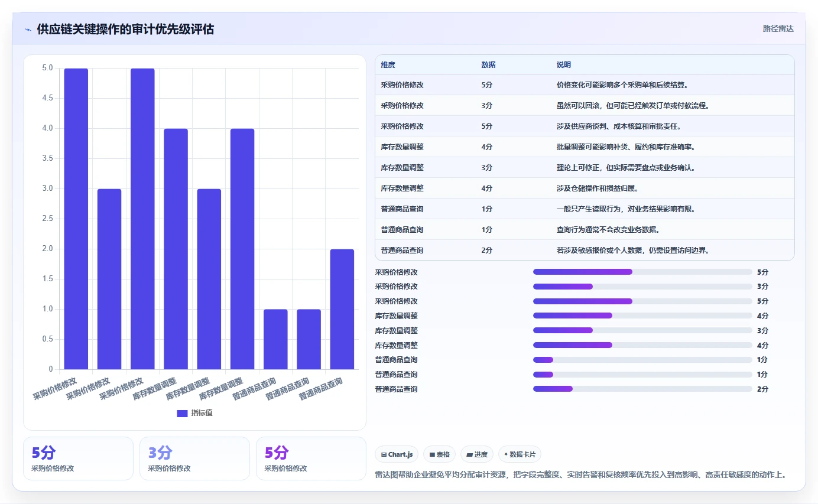Viewport: 818px width, 504px height.
Task: Select the row 虽然可以回滚，但可能已经触发订单或付款流程
Action: pos(585,106)
